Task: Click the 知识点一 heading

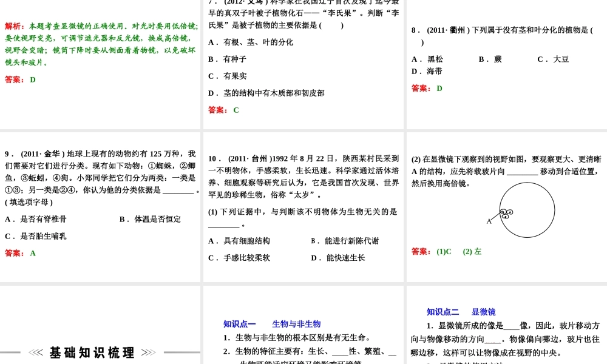Action: 240,324
